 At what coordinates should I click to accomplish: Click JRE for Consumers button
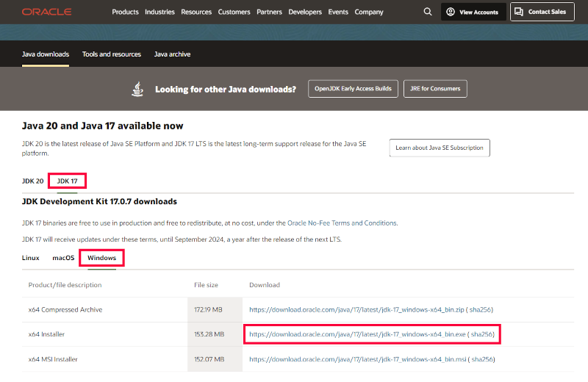435,89
